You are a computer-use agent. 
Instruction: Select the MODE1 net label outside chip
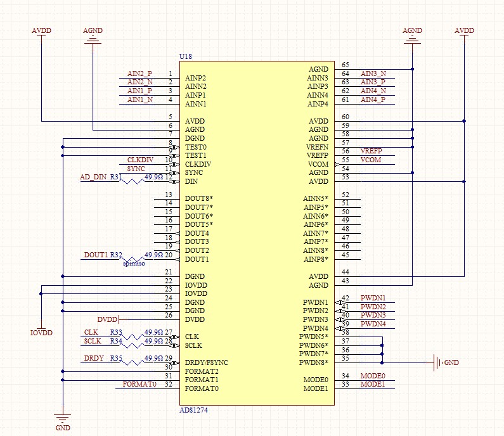tap(373, 384)
